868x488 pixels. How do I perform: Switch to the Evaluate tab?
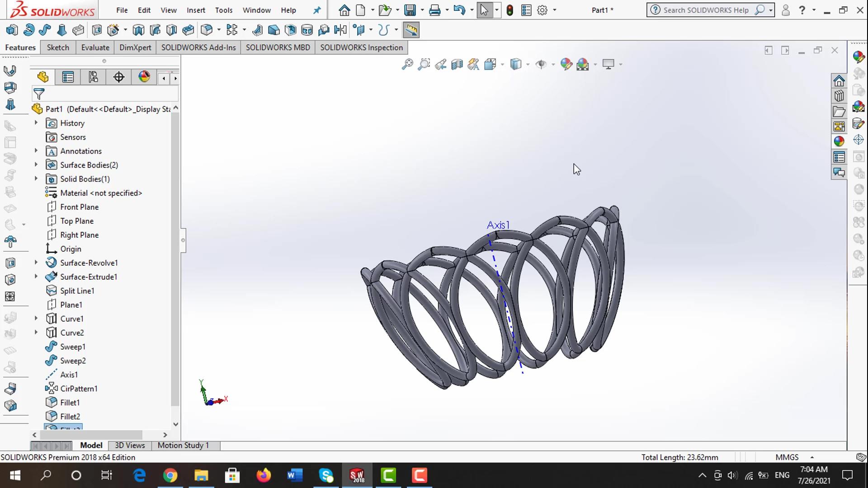pos(95,47)
